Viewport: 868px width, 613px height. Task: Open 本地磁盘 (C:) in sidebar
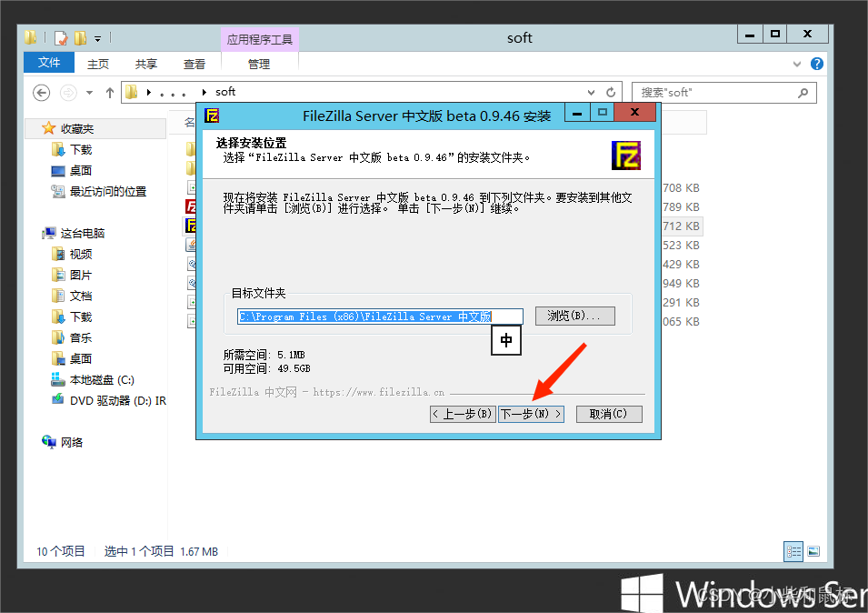coord(102,380)
